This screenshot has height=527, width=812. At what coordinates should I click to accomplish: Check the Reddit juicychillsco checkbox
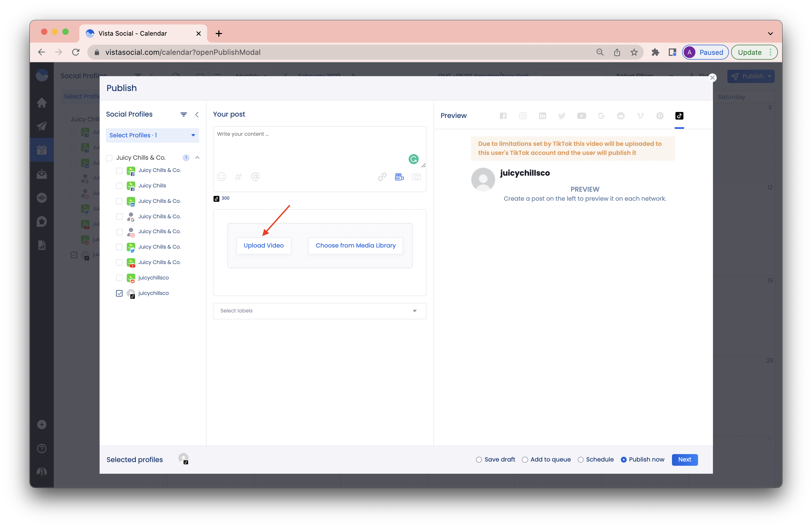pos(119,278)
